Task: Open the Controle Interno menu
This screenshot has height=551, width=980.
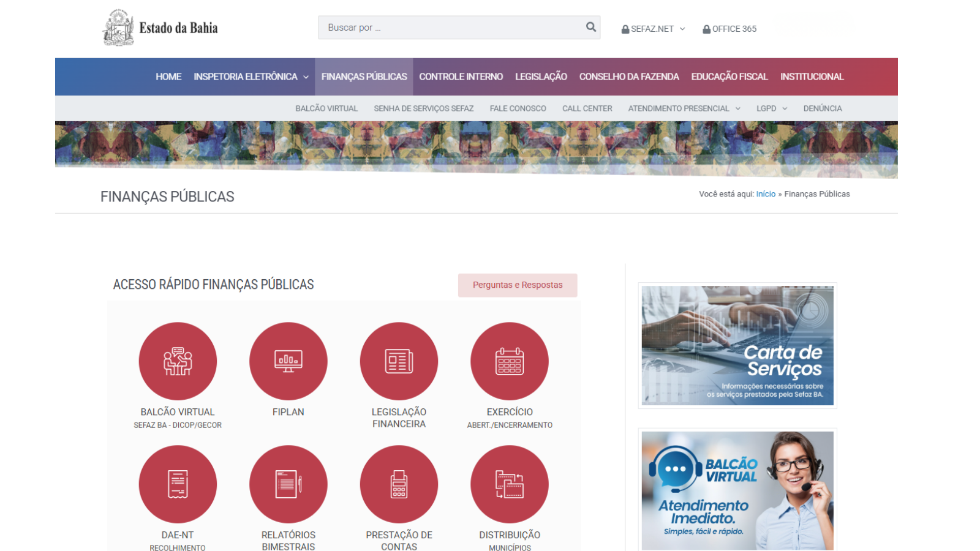Action: pos(461,77)
